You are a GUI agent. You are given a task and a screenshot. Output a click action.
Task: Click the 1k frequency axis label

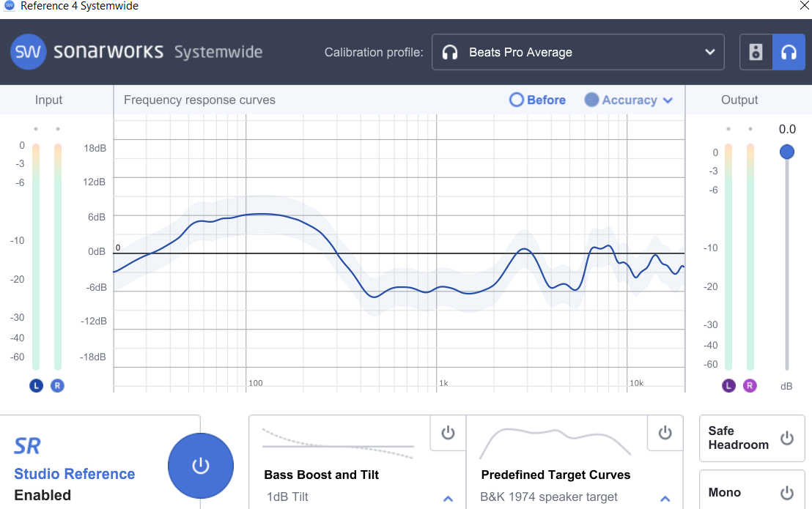click(444, 383)
